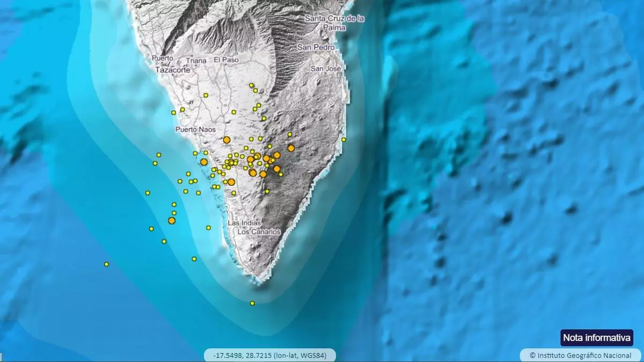Click the large orange marker on the coast below Puerto Naos

tap(204, 161)
